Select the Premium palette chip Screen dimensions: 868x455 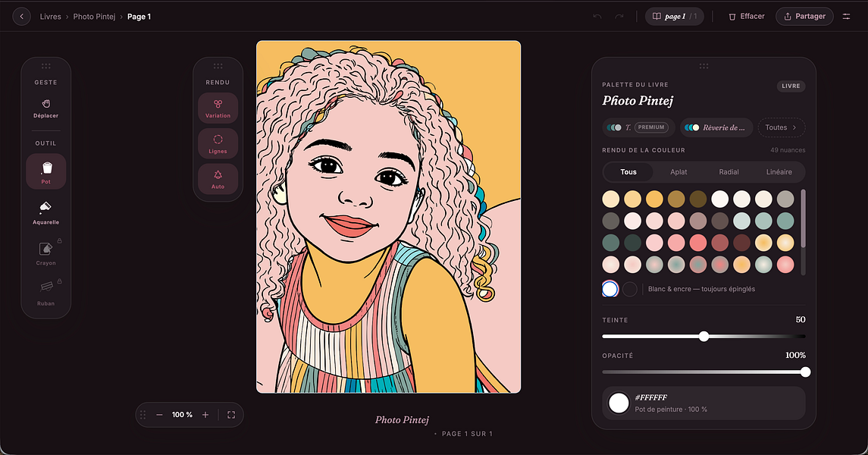coord(638,127)
